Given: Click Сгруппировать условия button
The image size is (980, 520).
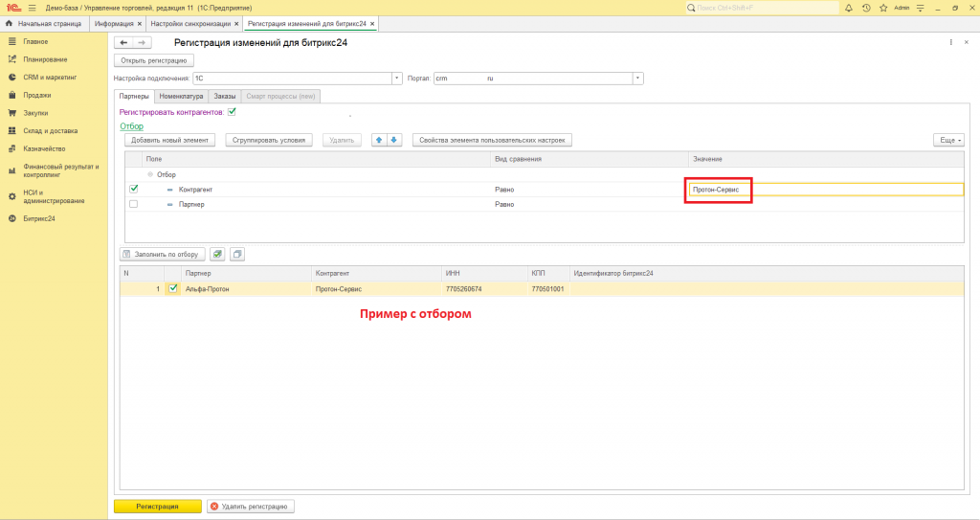Looking at the screenshot, I should coord(269,140).
